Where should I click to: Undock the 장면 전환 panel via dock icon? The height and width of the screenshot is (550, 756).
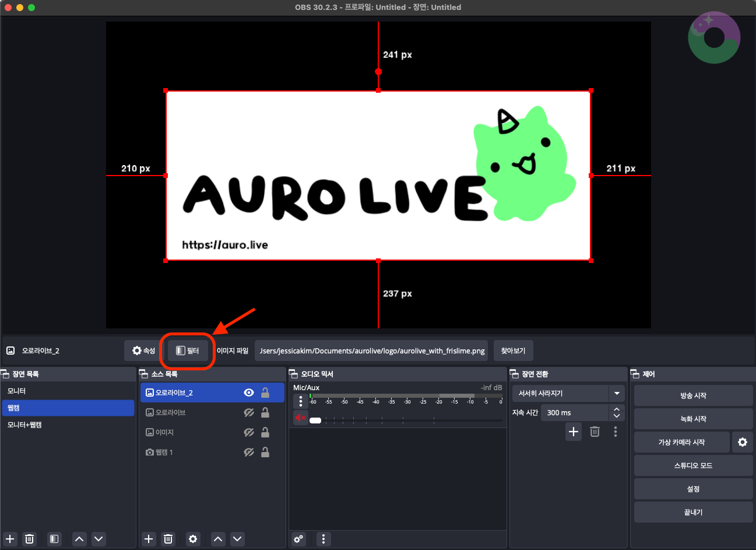point(515,374)
